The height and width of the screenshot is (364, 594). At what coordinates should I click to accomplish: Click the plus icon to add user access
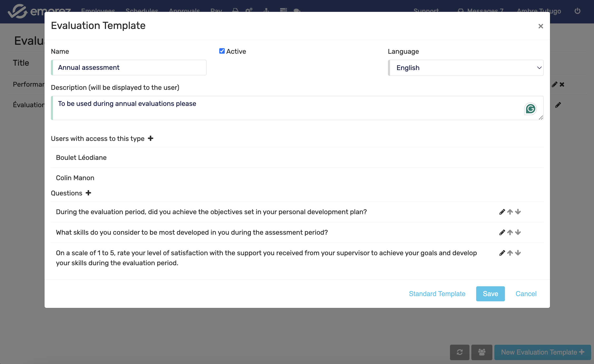(x=150, y=138)
